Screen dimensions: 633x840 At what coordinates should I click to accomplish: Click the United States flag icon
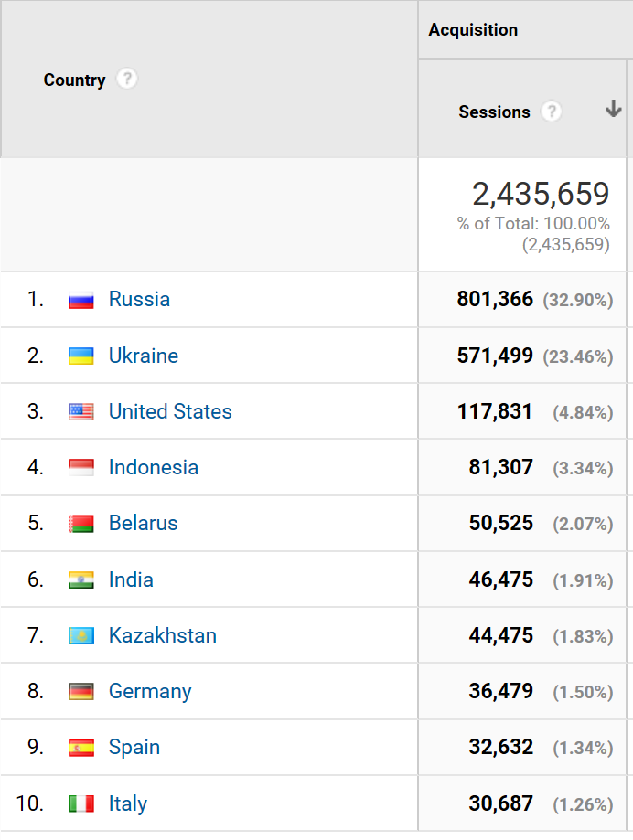(81, 412)
